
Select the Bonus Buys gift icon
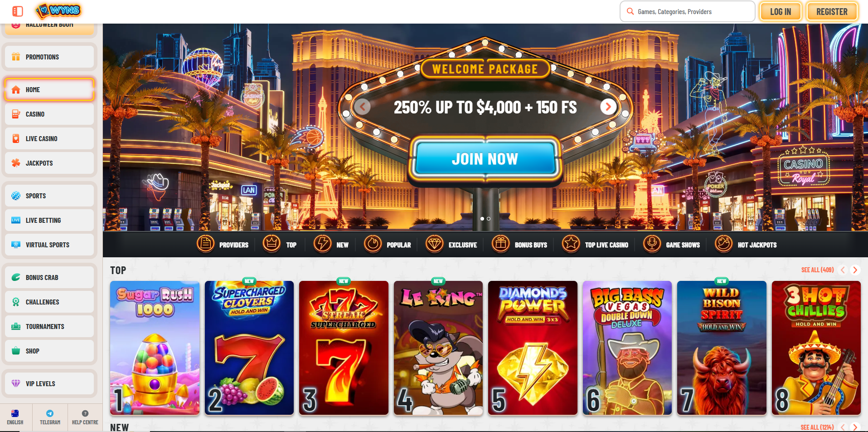[x=501, y=244]
